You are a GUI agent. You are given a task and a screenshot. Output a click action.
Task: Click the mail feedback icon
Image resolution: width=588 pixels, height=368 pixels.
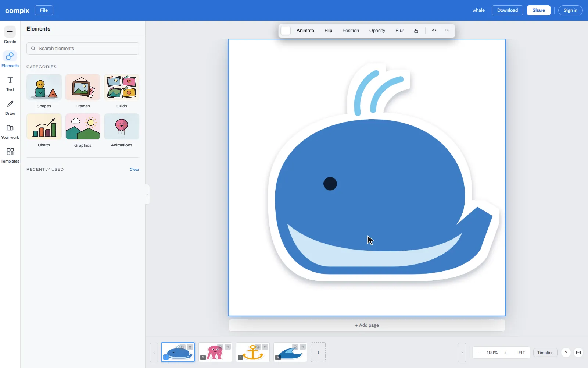coord(578,353)
